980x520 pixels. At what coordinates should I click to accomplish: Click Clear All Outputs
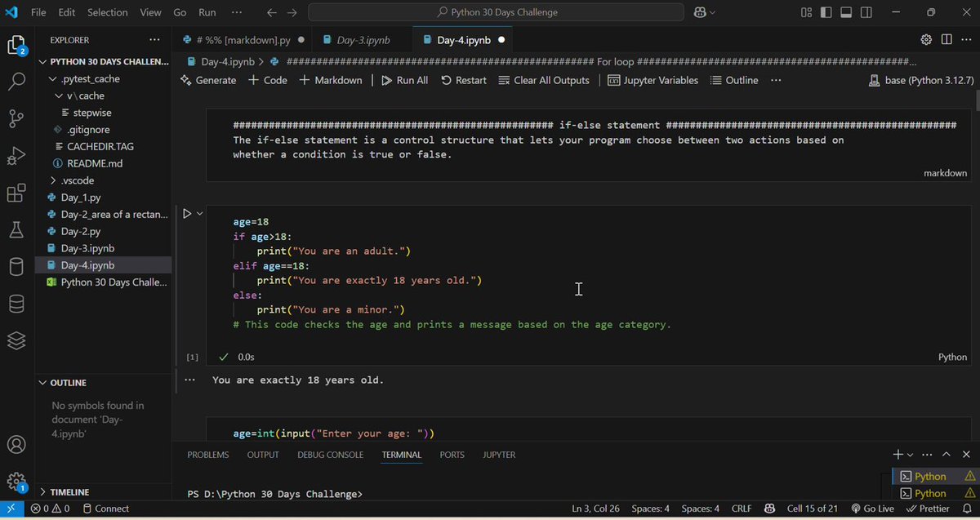coord(544,80)
